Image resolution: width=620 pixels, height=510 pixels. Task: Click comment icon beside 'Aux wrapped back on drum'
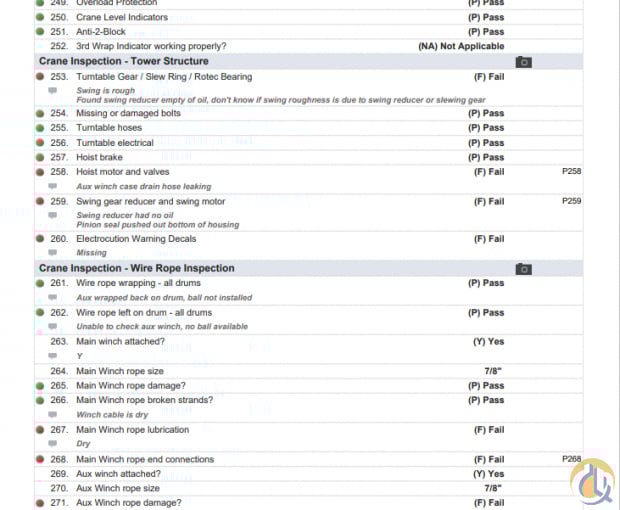click(x=53, y=297)
